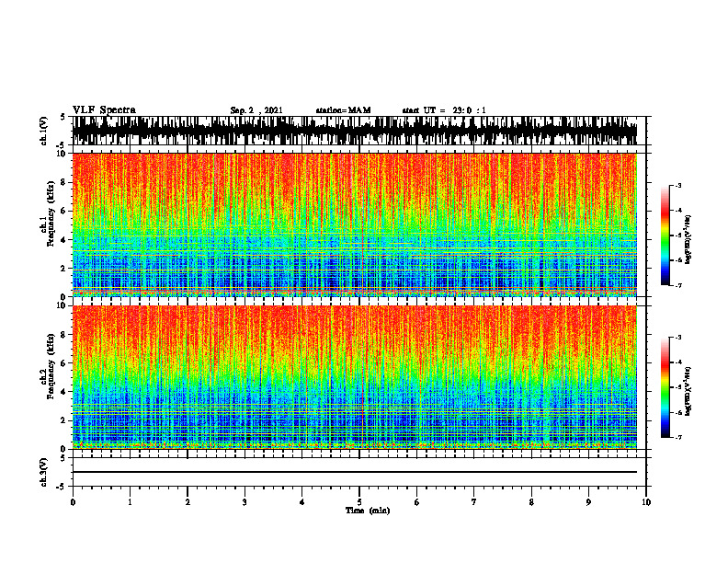Screen dimensions: 728x563
Task: Select the "start UT = 23: 0 : 1" text
Action: coord(444,110)
